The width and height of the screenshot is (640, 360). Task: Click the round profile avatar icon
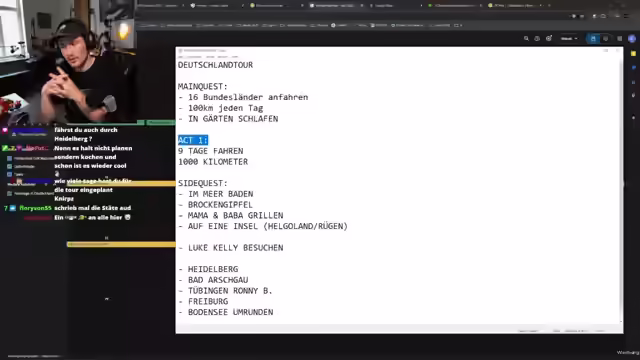632,38
